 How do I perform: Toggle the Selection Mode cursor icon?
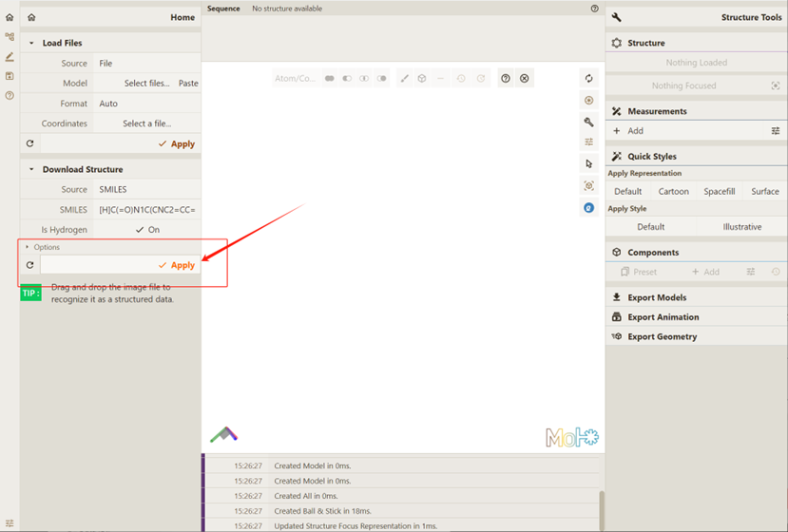pyautogui.click(x=589, y=163)
